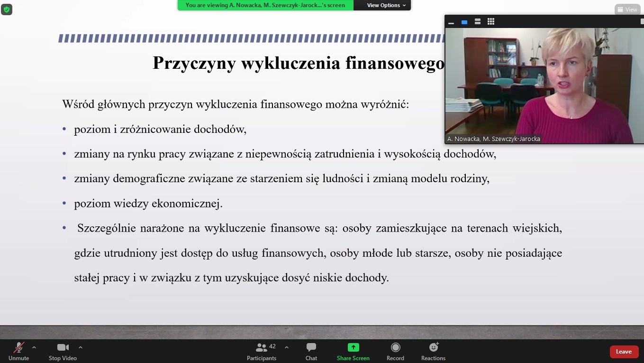Open the Reactions menu
This screenshot has width=644, height=363.
point(434,351)
